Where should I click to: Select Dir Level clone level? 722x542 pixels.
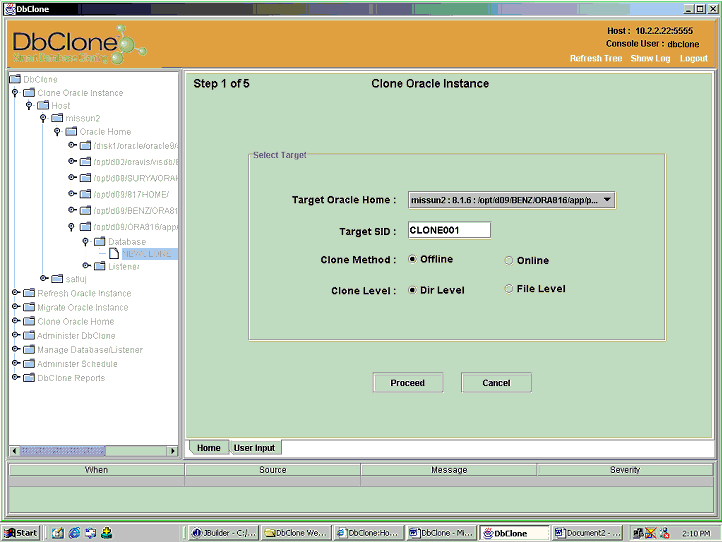pos(413,290)
